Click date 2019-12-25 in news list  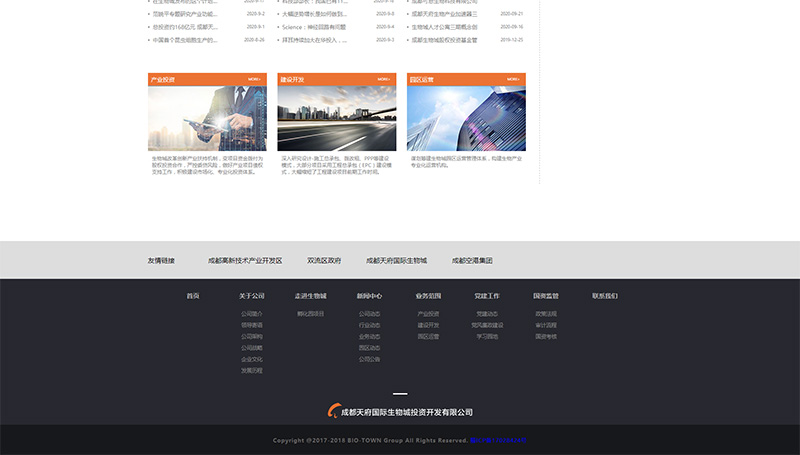(511, 40)
